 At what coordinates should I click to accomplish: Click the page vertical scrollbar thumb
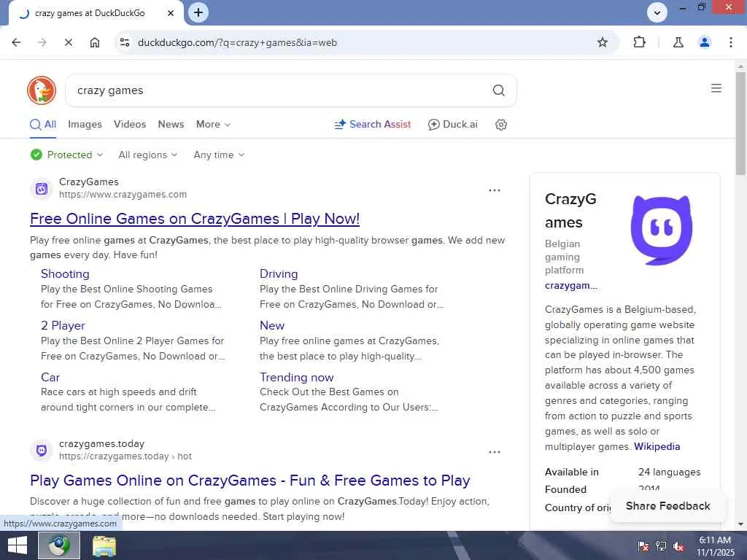pyautogui.click(x=740, y=124)
